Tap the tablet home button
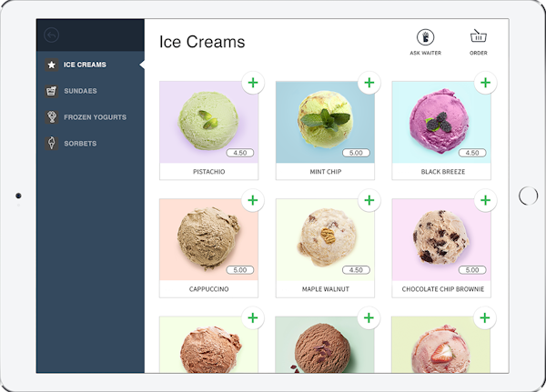Viewport: 546px width, 392px height. point(528,196)
